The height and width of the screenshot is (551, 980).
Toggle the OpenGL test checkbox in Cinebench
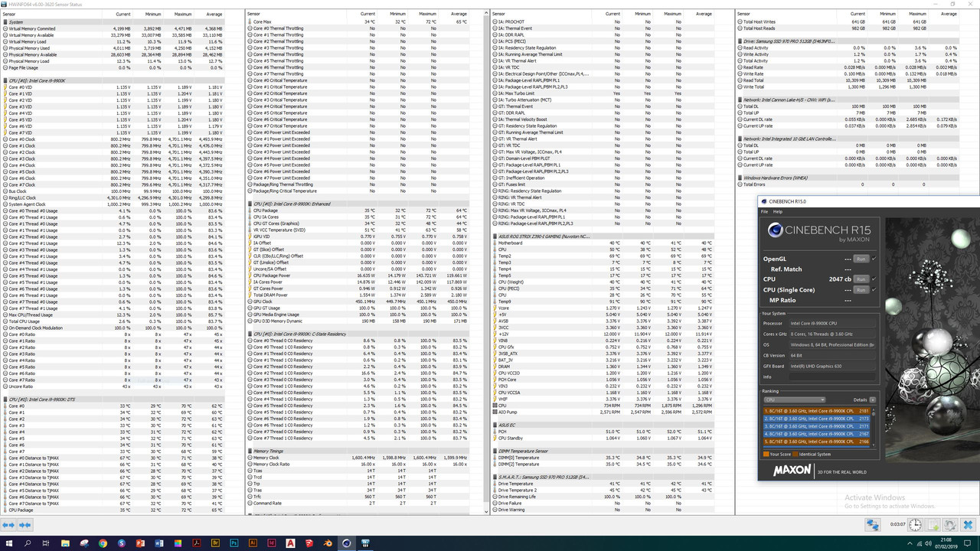point(873,259)
